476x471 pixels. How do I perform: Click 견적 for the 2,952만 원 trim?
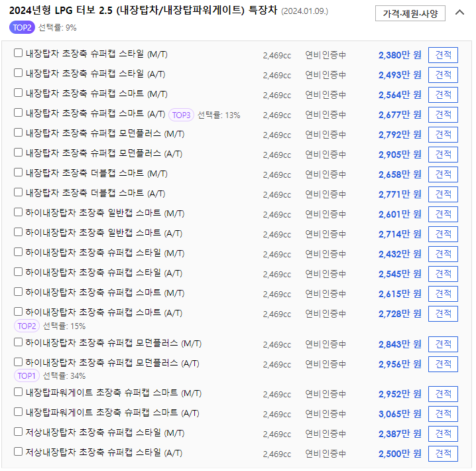pyautogui.click(x=443, y=394)
